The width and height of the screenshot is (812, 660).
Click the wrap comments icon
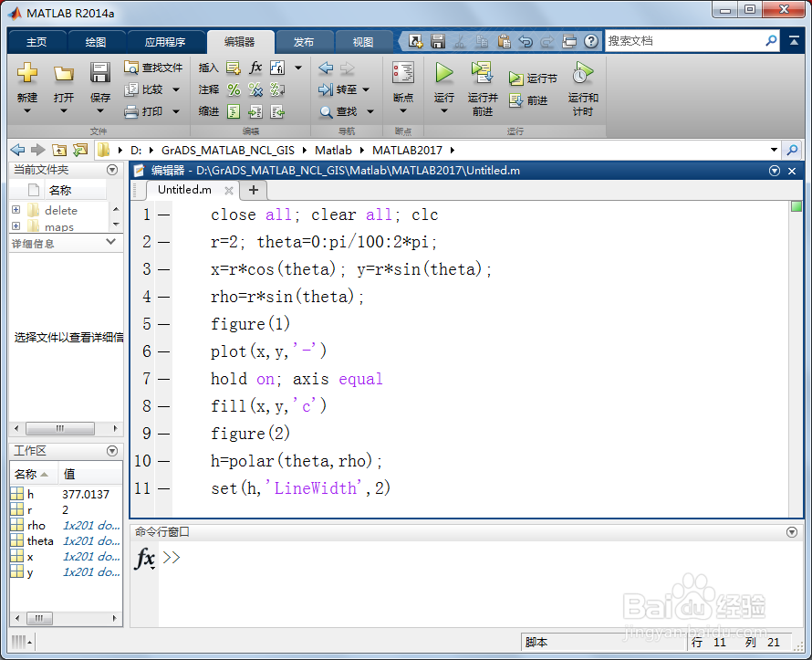pos(277,89)
